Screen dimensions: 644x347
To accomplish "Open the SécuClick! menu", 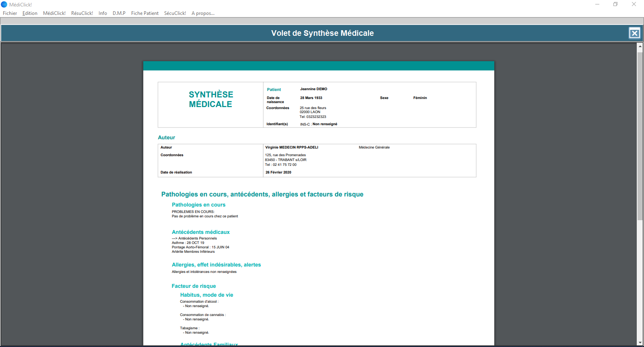I will (175, 13).
